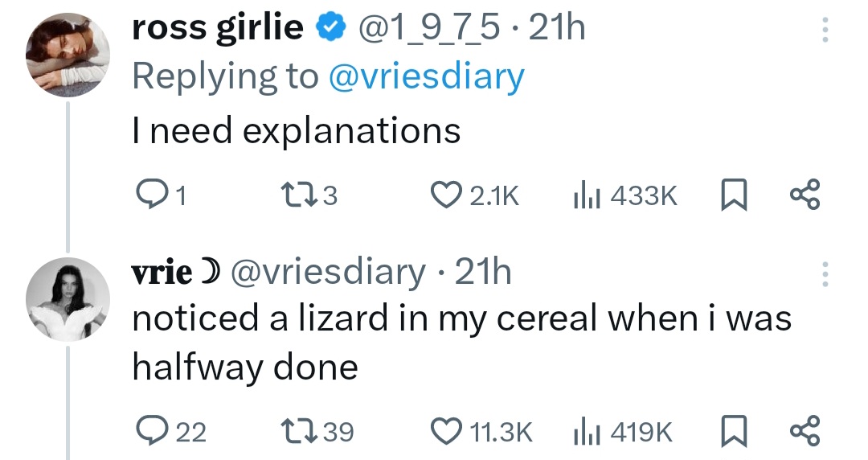Open the @vriesdiary mention link
The width and height of the screenshot is (868, 460).
pos(426,76)
